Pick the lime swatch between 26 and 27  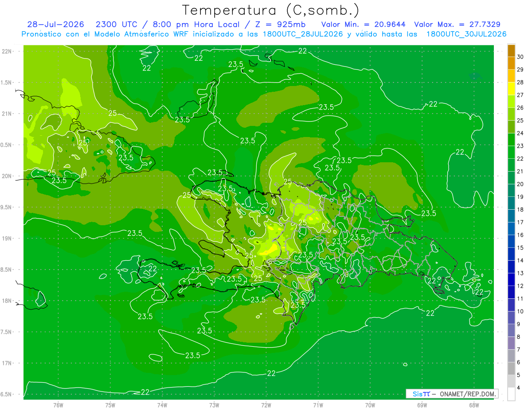pyautogui.click(x=511, y=101)
